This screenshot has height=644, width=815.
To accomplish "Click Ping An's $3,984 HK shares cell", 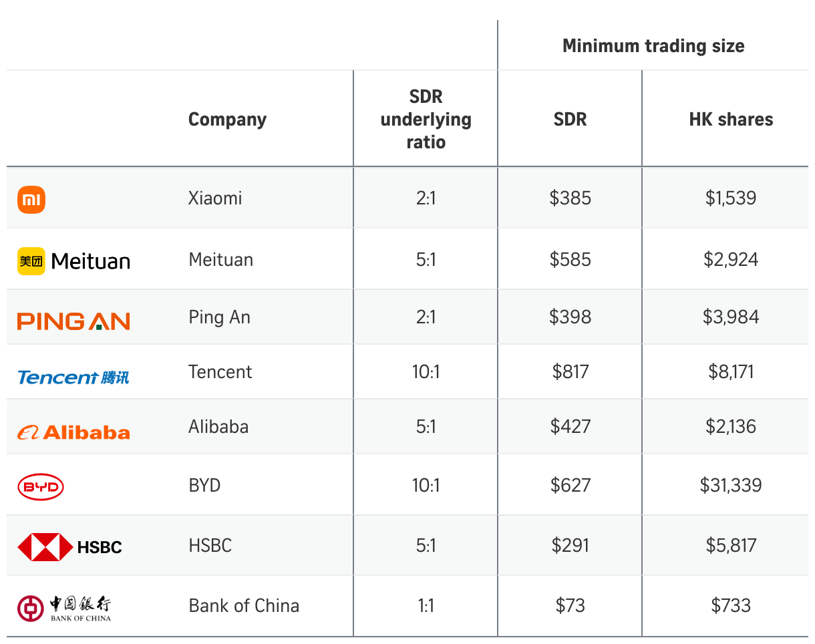I will [730, 317].
